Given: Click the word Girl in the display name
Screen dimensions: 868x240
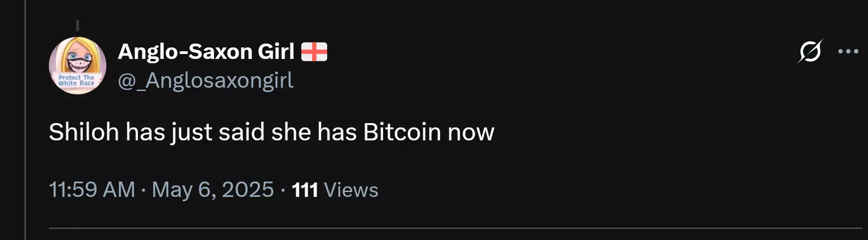Looking at the screenshot, I should pos(276,52).
